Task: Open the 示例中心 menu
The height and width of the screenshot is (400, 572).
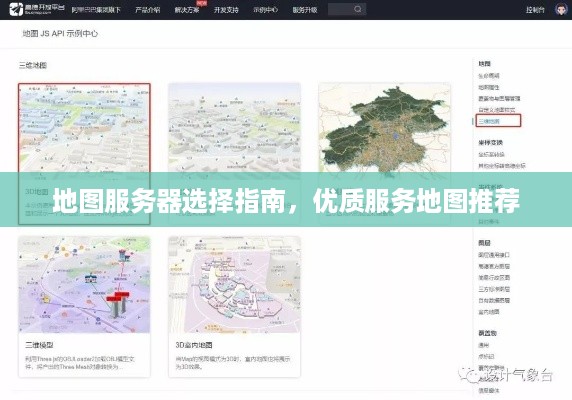Action: point(266,10)
